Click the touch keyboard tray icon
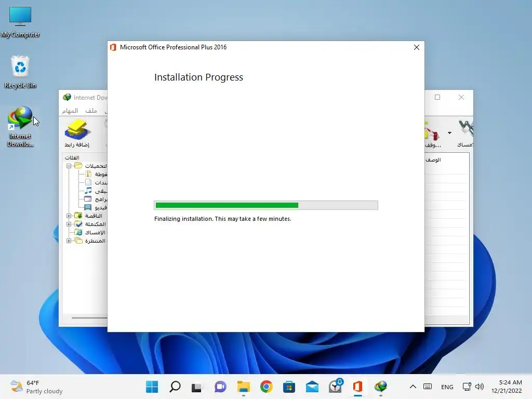The width and height of the screenshot is (532, 399). click(428, 387)
